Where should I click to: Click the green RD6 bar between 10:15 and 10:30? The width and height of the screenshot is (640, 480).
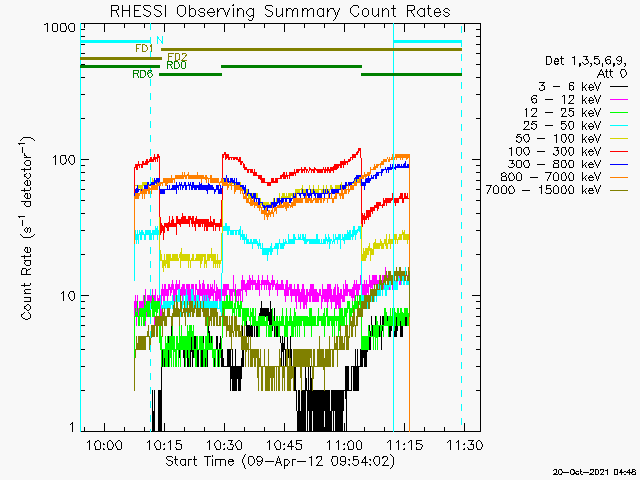pos(190,75)
